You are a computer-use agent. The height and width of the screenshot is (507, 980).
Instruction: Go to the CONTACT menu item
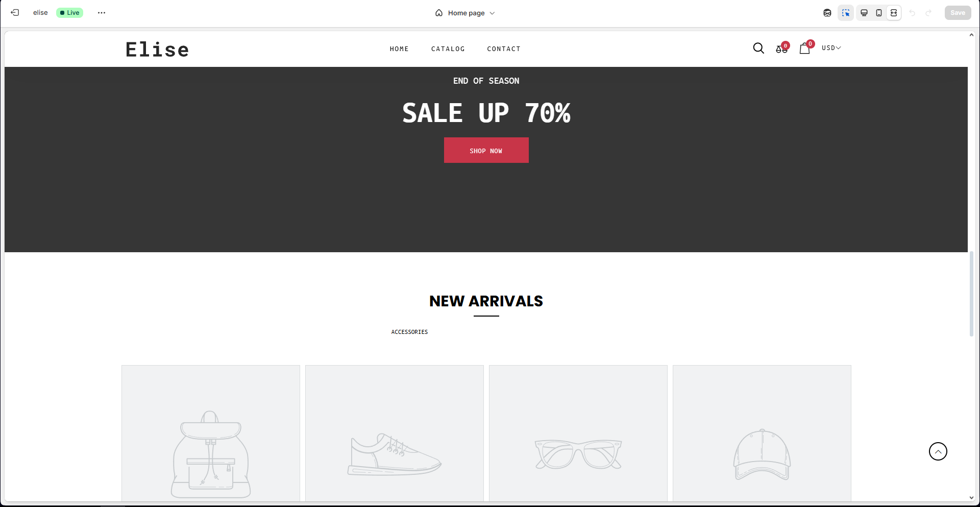[503, 49]
